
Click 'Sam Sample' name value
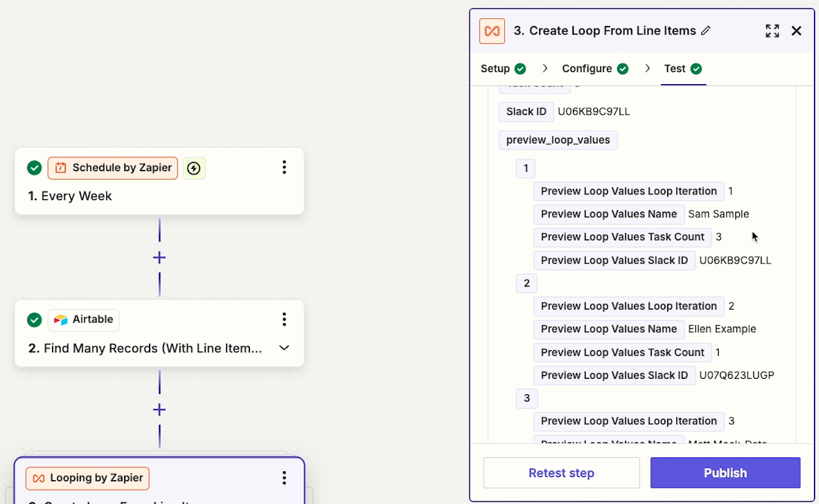(x=719, y=214)
